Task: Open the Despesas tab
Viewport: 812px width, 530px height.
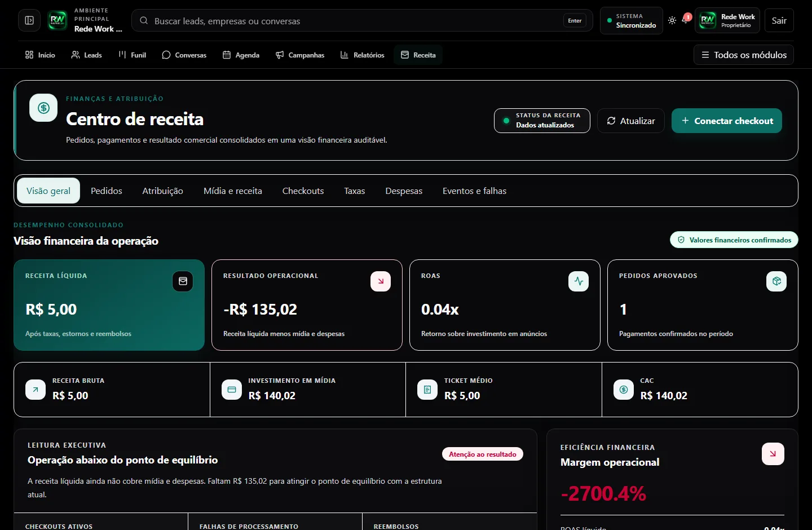Action: 404,191
